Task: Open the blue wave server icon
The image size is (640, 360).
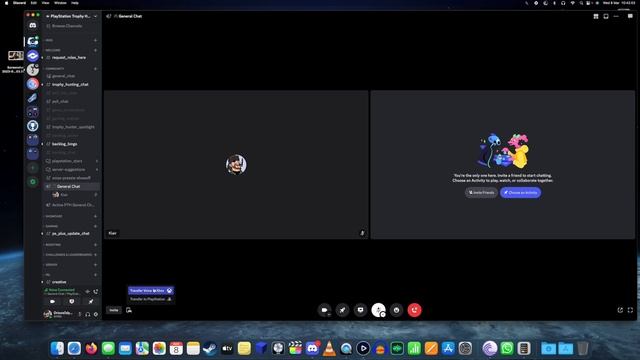Action: click(x=33, y=56)
